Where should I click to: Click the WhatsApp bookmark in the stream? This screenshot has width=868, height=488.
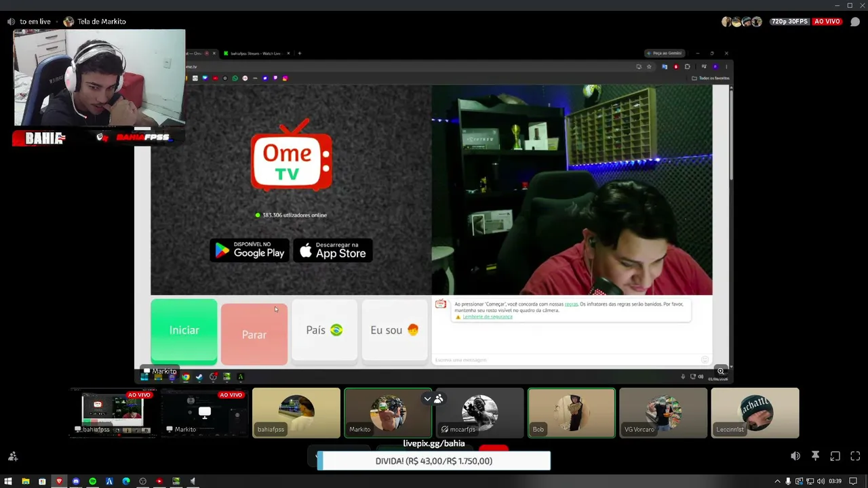pos(235,78)
